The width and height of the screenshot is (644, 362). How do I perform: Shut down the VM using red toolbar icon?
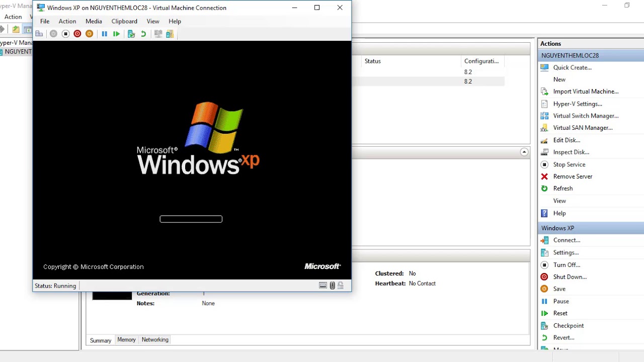coord(77,34)
